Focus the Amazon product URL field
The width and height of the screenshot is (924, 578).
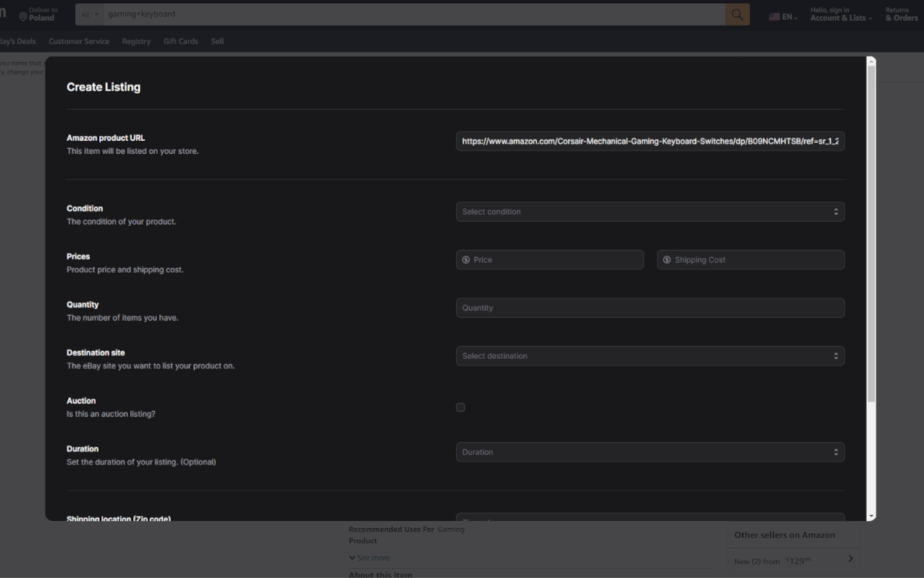pos(650,141)
